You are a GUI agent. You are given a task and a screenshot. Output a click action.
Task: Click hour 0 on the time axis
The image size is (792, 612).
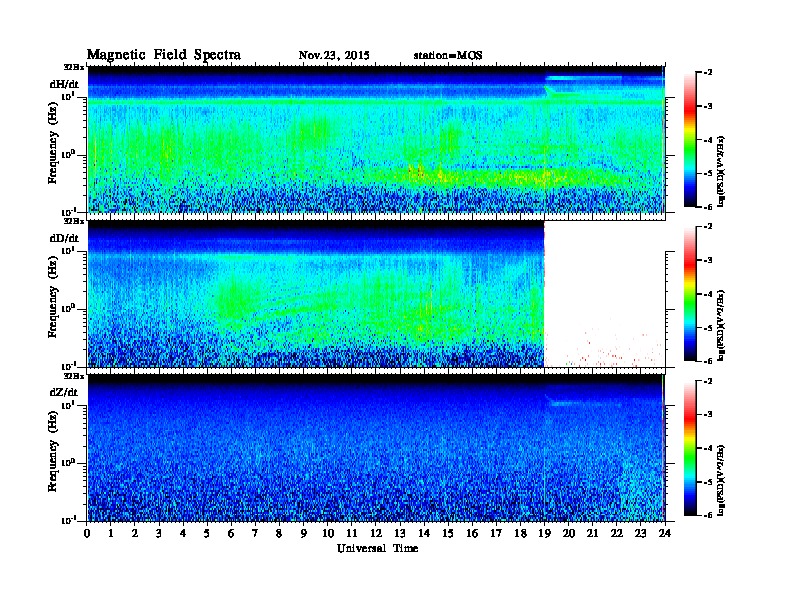click(x=87, y=534)
